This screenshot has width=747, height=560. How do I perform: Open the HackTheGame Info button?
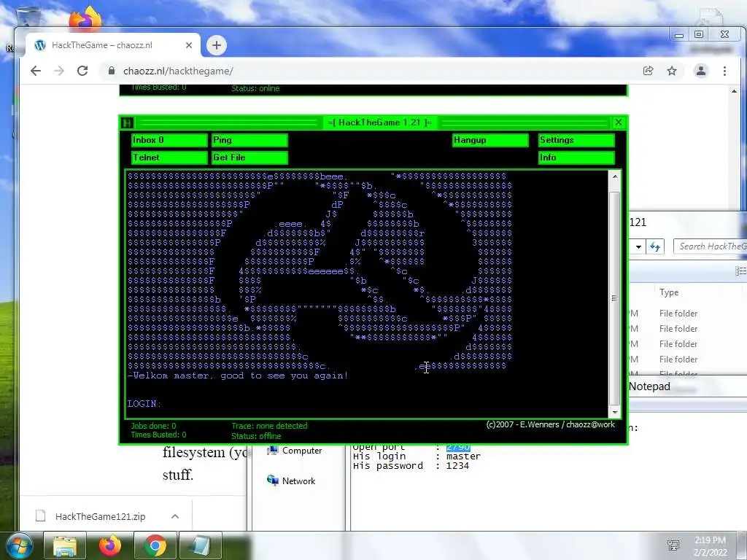[x=576, y=157]
